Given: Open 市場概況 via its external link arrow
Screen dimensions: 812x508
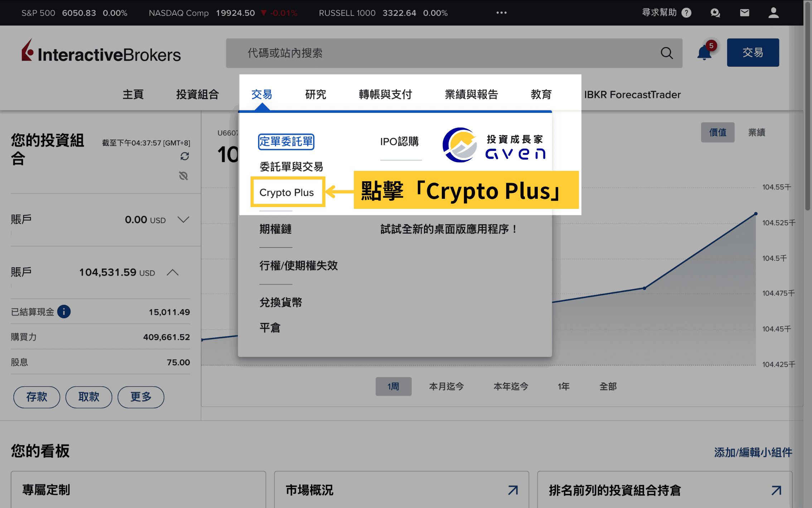Looking at the screenshot, I should click(x=513, y=490).
